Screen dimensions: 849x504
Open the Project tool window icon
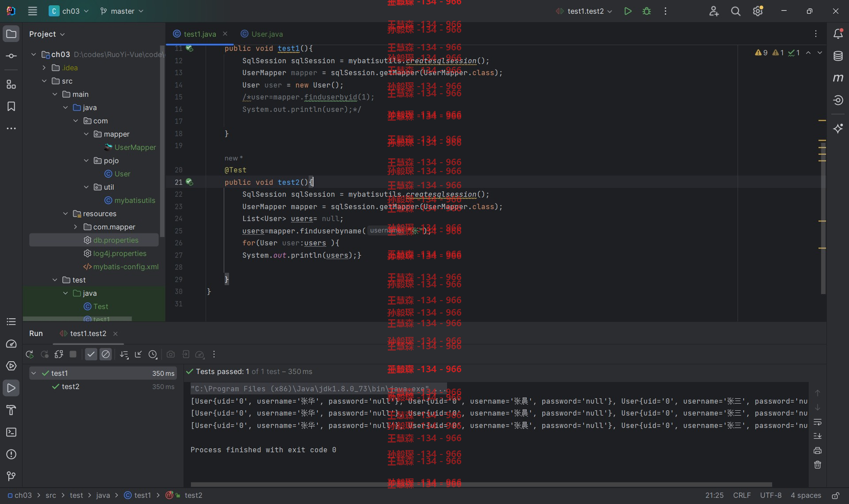11,34
